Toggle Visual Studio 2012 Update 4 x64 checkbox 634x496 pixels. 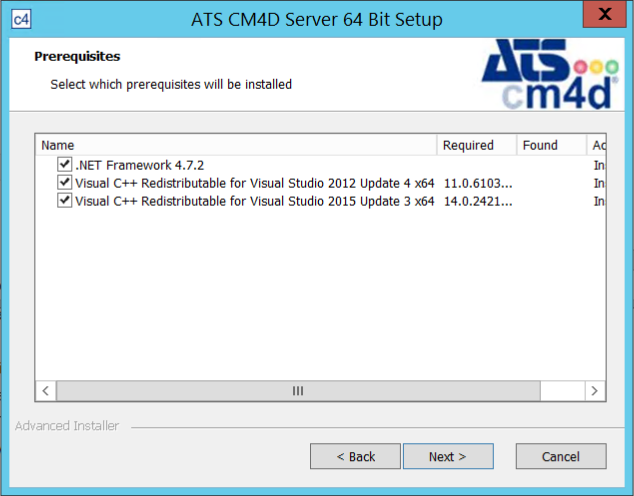(x=65, y=182)
